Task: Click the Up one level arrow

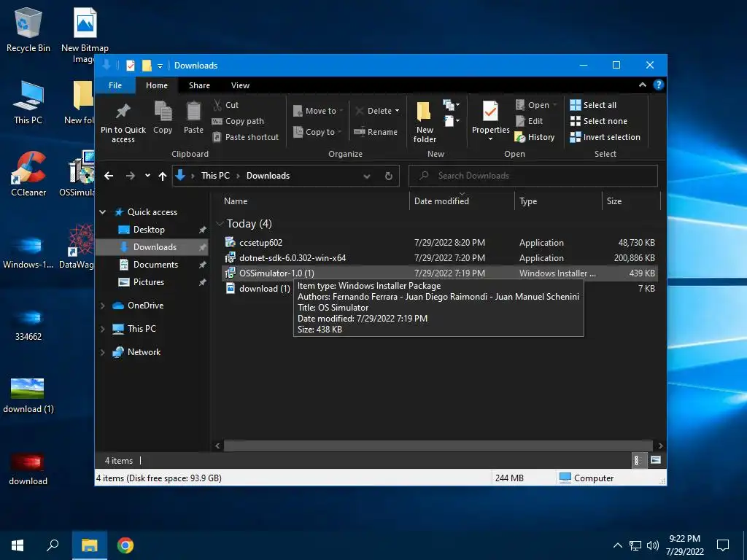Action: (163, 176)
